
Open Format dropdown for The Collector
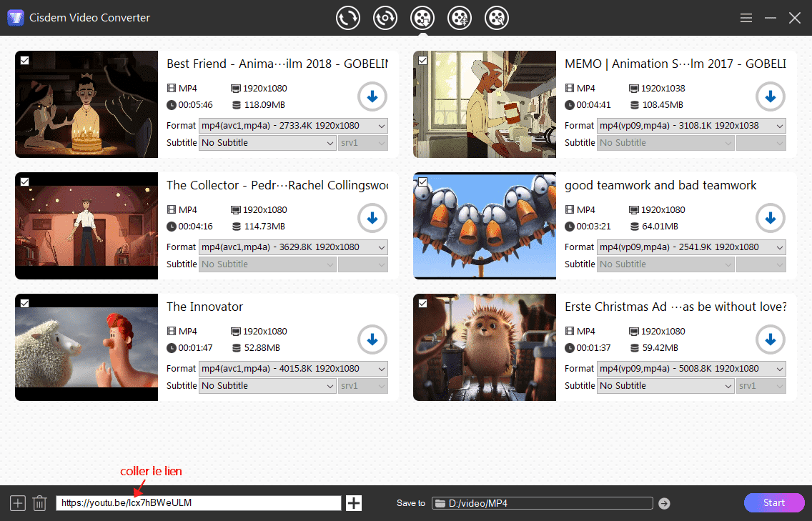(x=293, y=247)
